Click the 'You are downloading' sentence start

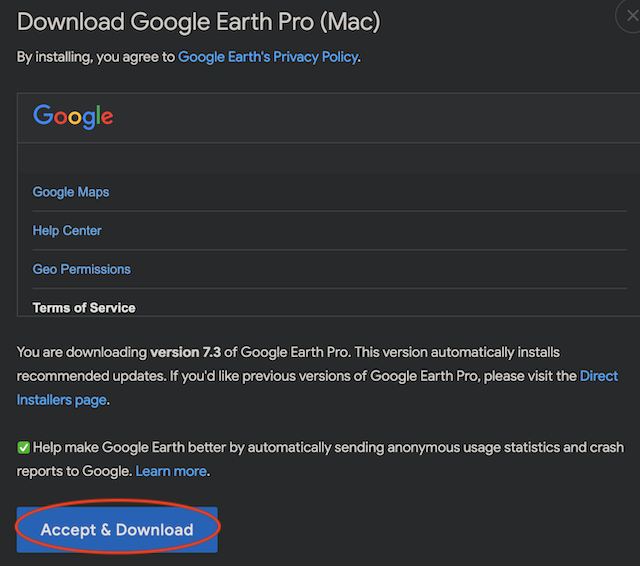(x=82, y=353)
